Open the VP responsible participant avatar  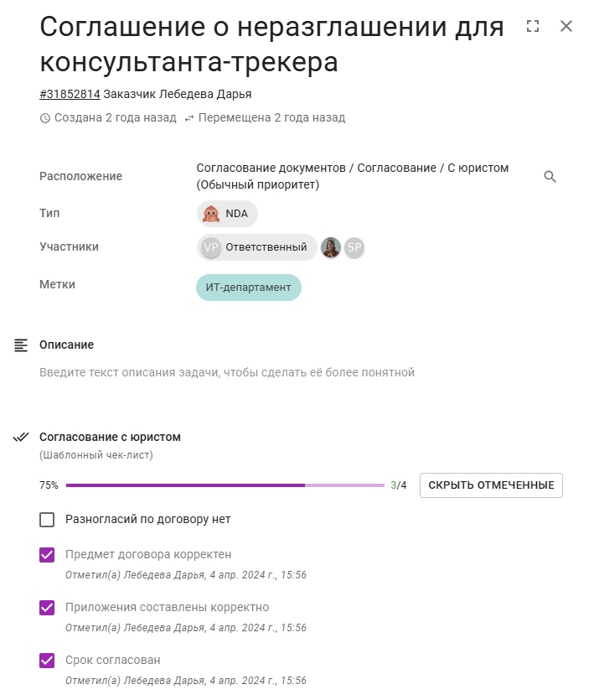(212, 247)
